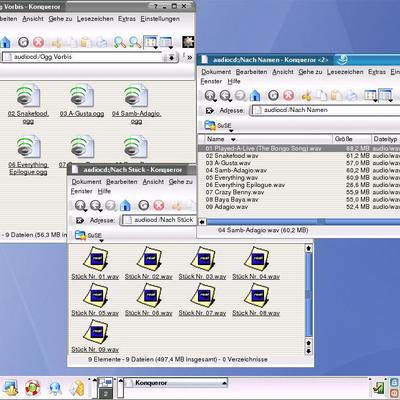400x400 pixels.
Task: Click the red Stop icon in Nach Namen window
Action: pyautogui.click(x=288, y=96)
